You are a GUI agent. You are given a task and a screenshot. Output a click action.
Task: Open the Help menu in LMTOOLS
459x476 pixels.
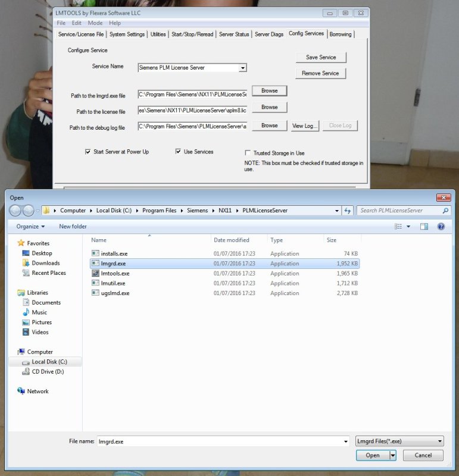(x=115, y=23)
